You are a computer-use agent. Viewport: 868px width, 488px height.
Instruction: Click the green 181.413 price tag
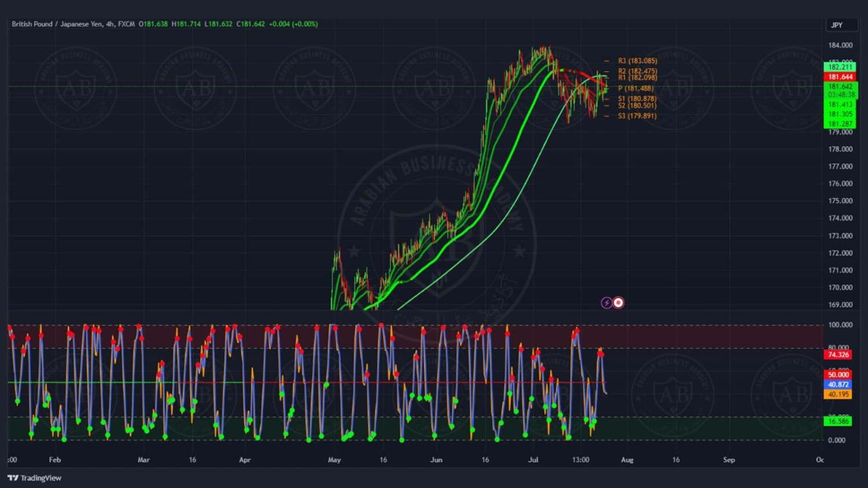coord(840,105)
